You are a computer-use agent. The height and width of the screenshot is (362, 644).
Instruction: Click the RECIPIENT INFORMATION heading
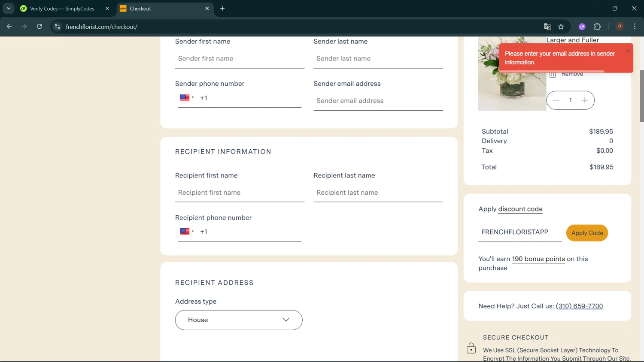coord(223,152)
